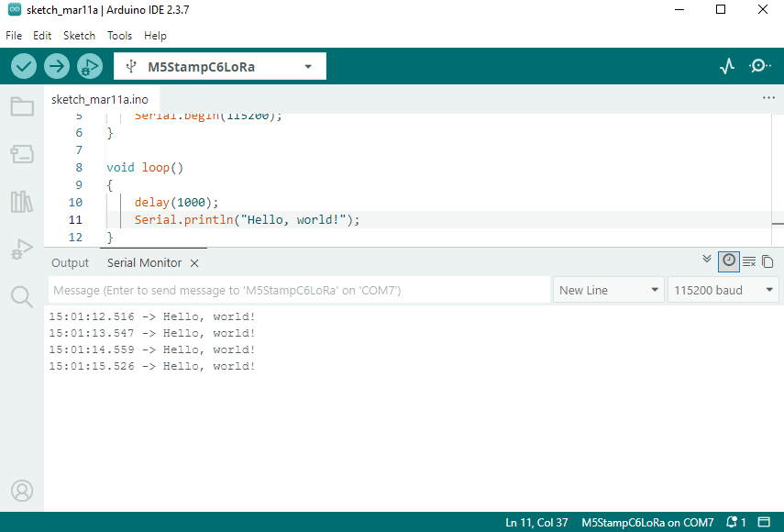The width and height of the screenshot is (784, 532).
Task: Open the M5StampC6LoRa board selector dropdown
Action: tap(220, 66)
